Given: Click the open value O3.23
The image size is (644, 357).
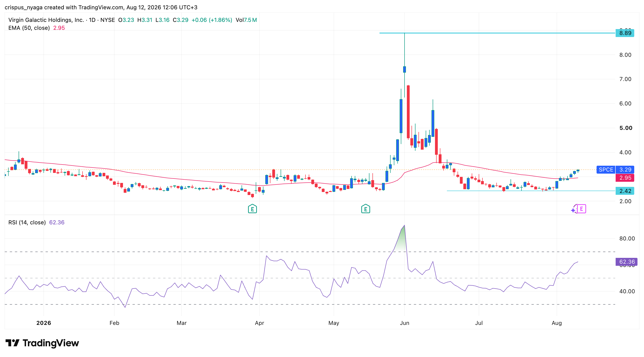Looking at the screenshot, I should pos(126,20).
